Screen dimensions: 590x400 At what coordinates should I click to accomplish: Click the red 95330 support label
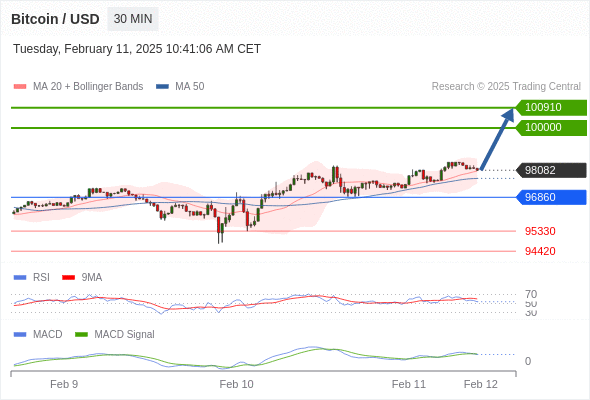[540, 231]
